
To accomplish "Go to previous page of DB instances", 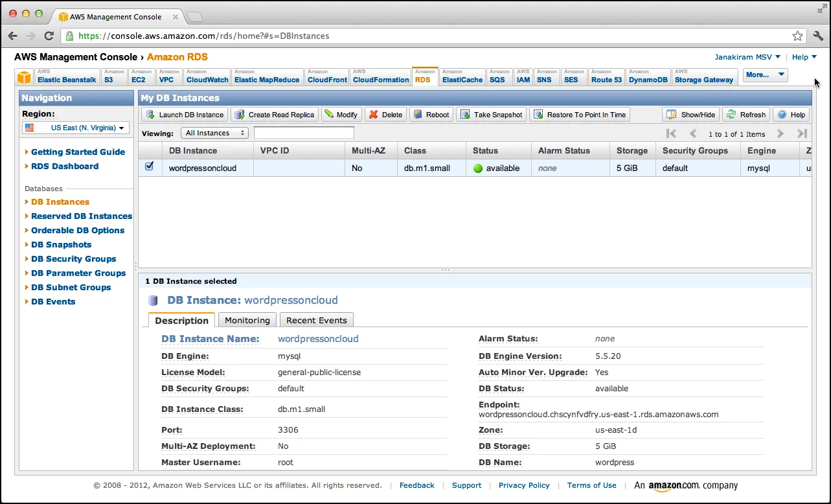I will click(x=693, y=133).
